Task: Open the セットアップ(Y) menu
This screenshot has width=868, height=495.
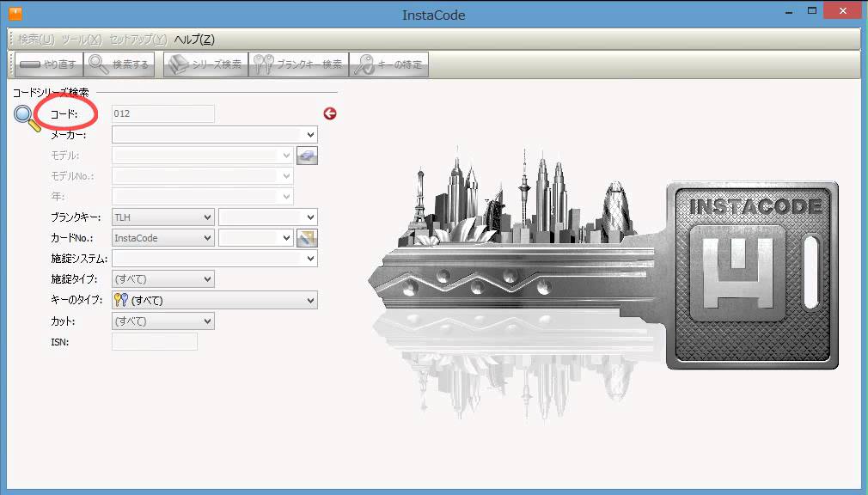Action: [138, 40]
